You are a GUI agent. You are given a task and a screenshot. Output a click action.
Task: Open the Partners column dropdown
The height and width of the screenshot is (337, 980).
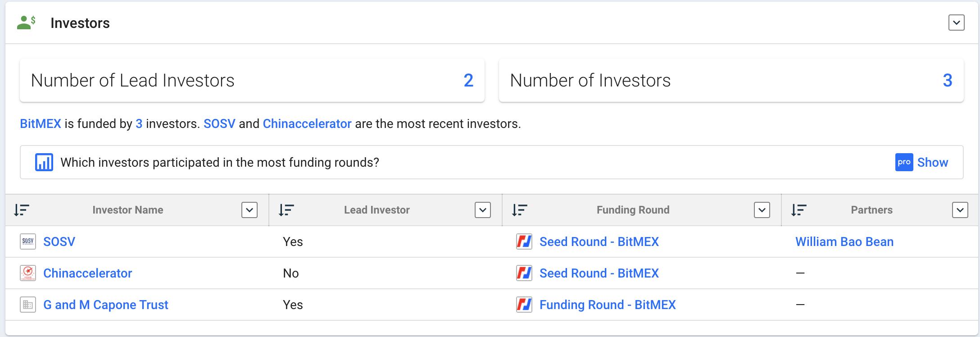point(960,210)
